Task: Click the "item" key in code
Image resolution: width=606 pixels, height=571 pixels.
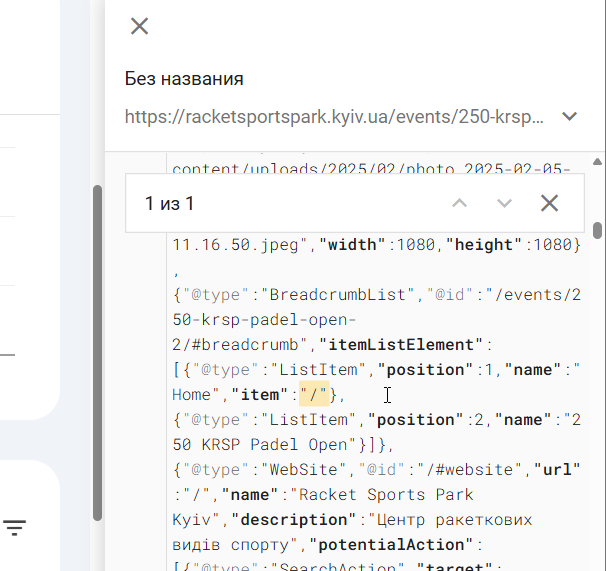Action: (260, 395)
